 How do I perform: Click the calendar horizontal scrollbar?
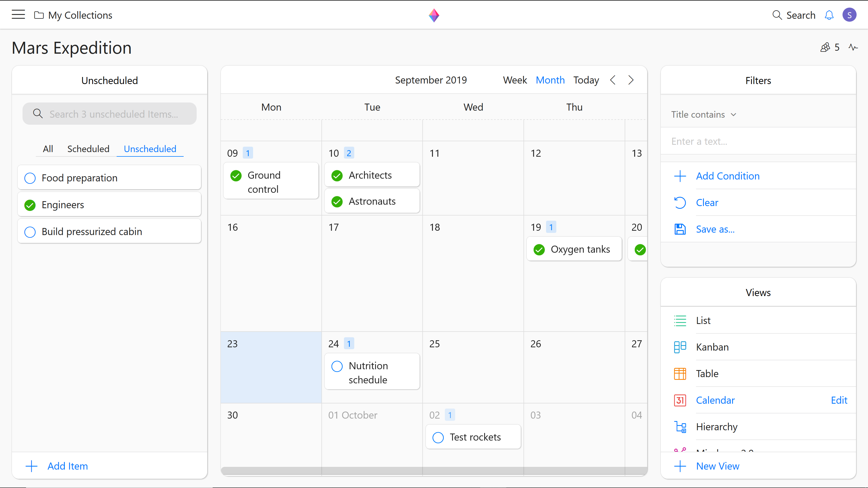[x=433, y=470]
